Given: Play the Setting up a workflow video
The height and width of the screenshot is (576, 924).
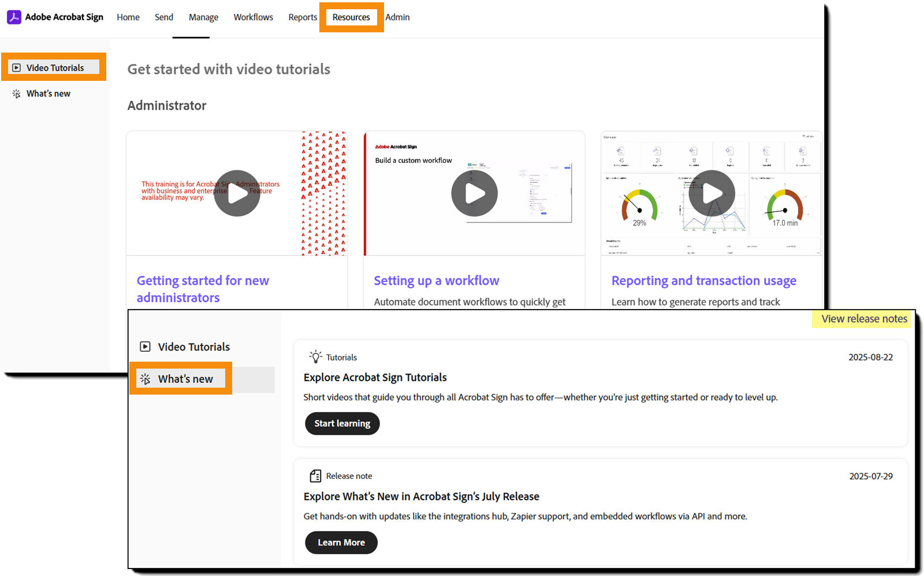Looking at the screenshot, I should tap(474, 193).
